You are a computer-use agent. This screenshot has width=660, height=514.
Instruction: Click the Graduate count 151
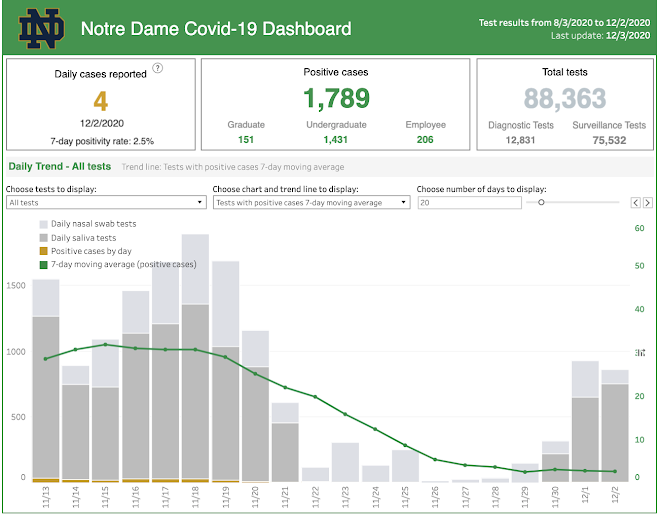246,140
